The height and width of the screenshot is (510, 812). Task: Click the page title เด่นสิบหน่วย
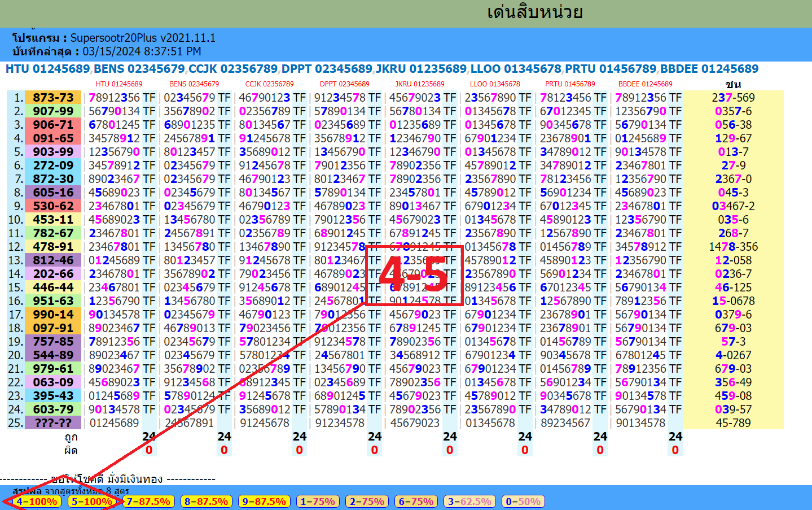534,12
